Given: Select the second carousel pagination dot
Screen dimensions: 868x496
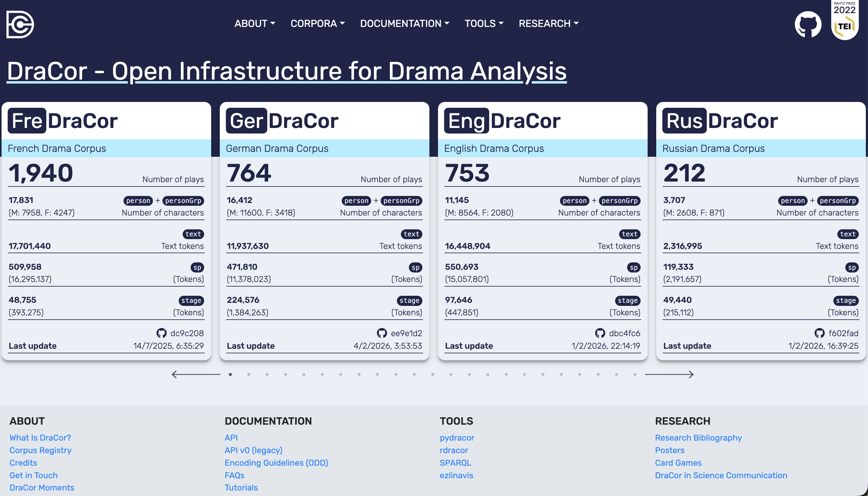Looking at the screenshot, I should coord(249,374).
